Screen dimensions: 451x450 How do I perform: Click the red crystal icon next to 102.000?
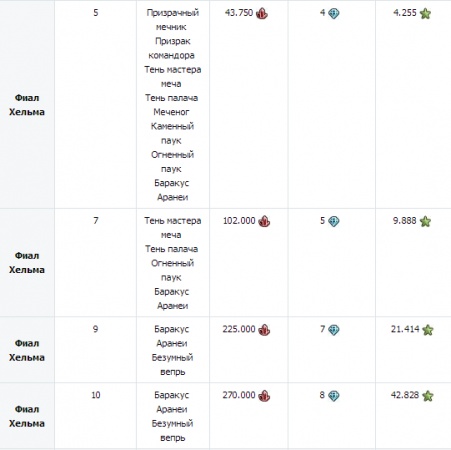(264, 221)
